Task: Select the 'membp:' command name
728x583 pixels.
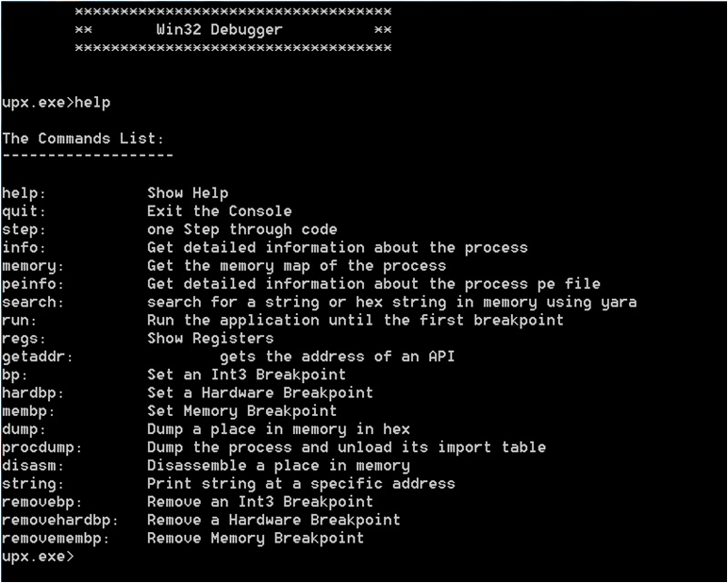Action: [x=28, y=411]
